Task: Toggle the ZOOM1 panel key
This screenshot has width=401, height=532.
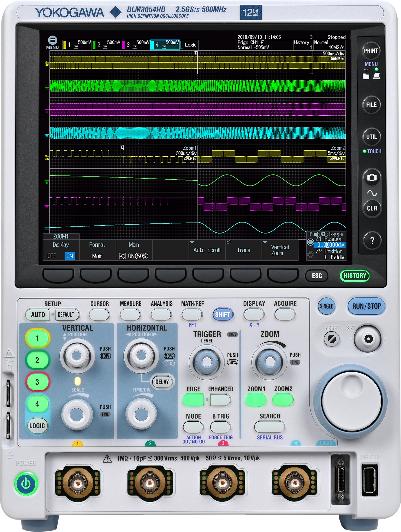Action: click(x=256, y=400)
